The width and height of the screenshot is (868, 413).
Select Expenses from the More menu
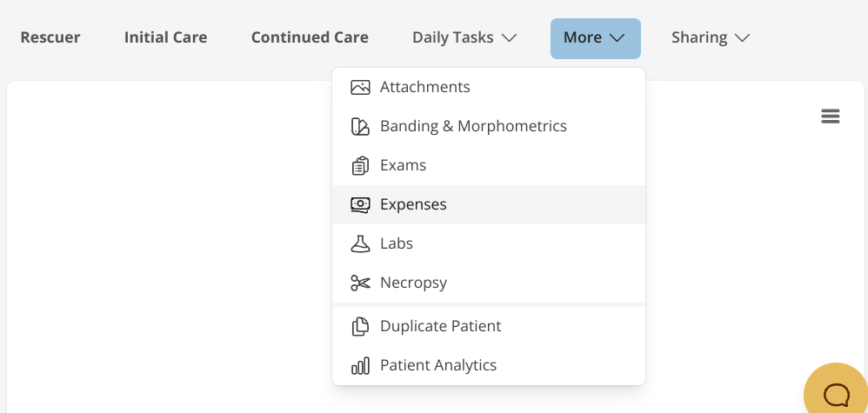[x=413, y=205]
